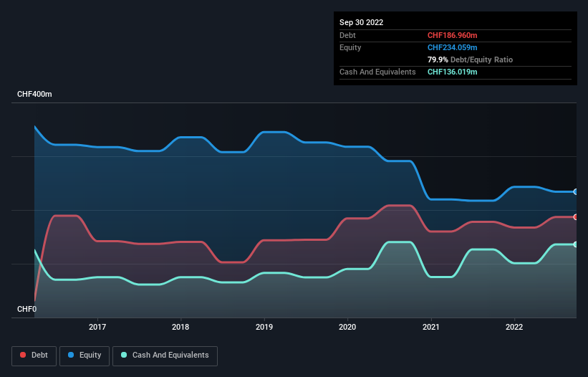588x377 pixels.
Task: Click Cash And Equivalents label in tooltip
Action: click(x=377, y=72)
